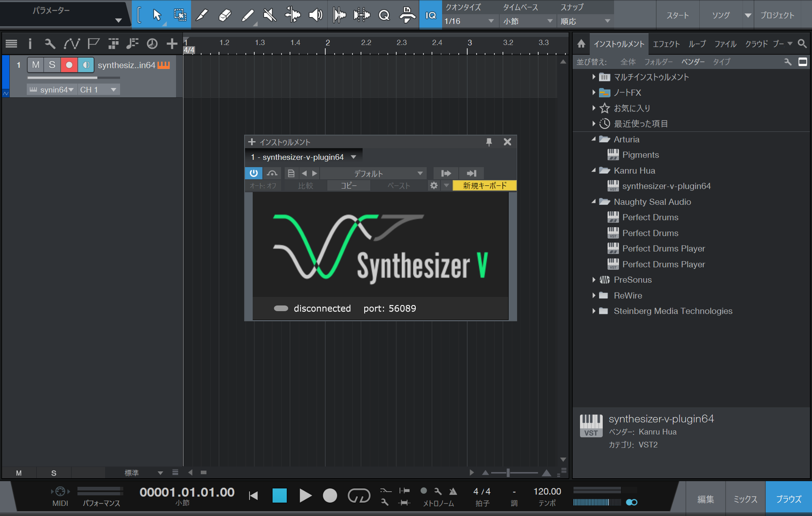Switch to ファイル browser tab
The height and width of the screenshot is (516, 812).
coord(725,44)
